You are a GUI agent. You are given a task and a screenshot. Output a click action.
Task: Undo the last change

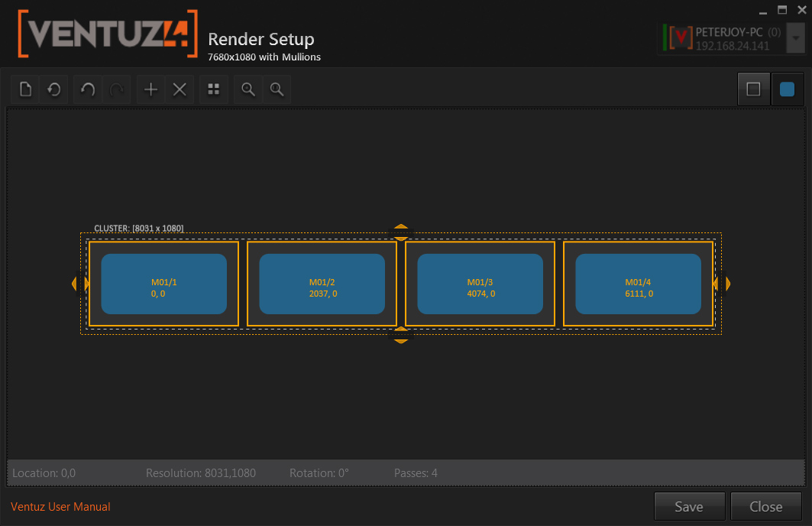(88, 89)
